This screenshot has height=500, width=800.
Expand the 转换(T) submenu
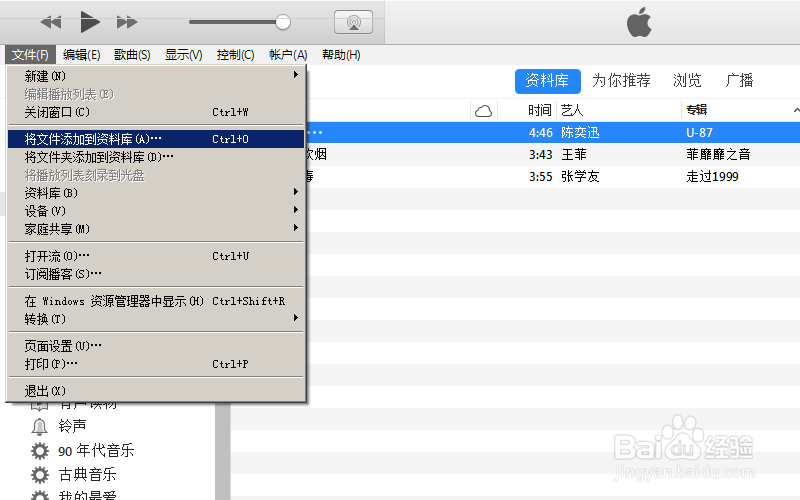point(156,319)
